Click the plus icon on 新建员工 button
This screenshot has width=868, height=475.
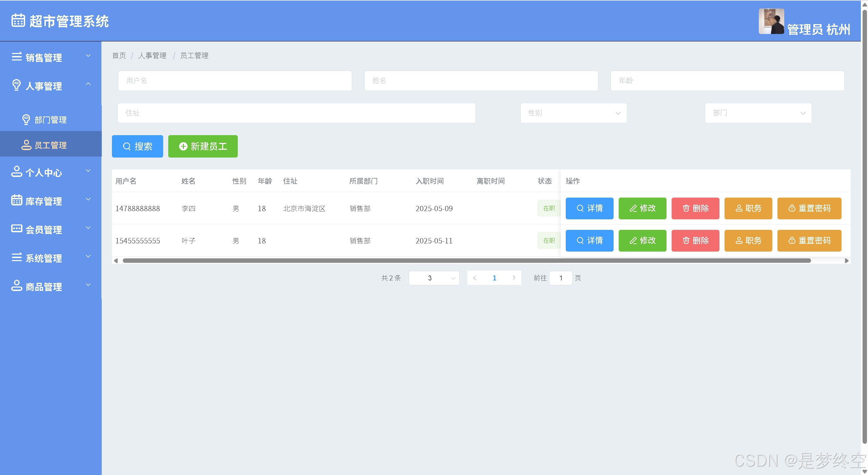(x=183, y=146)
